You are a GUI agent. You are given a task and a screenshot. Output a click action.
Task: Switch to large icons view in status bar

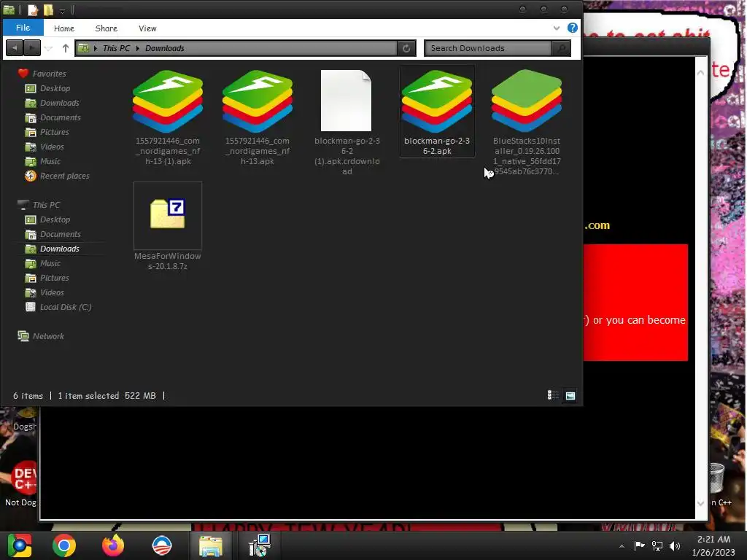point(570,395)
